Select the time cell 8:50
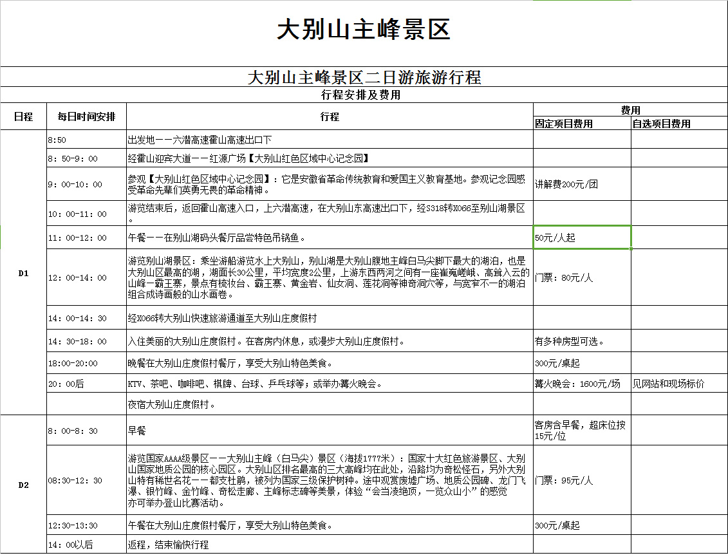This screenshot has height=560, width=728. [86, 140]
